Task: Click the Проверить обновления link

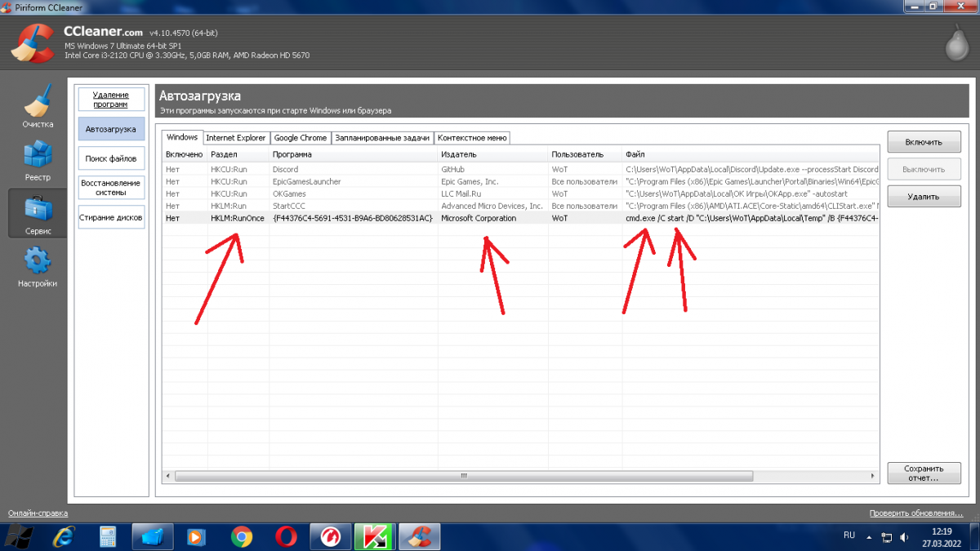Action: click(915, 513)
